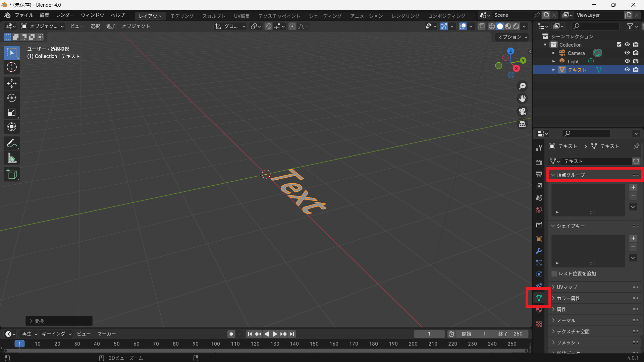Viewport: 644px width, 362px height.
Task: Select the Measure tool
Action: (x=12, y=158)
